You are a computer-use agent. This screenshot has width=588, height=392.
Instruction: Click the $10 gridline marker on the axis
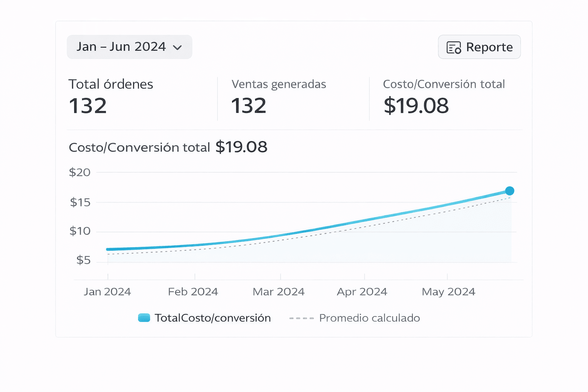pyautogui.click(x=80, y=231)
